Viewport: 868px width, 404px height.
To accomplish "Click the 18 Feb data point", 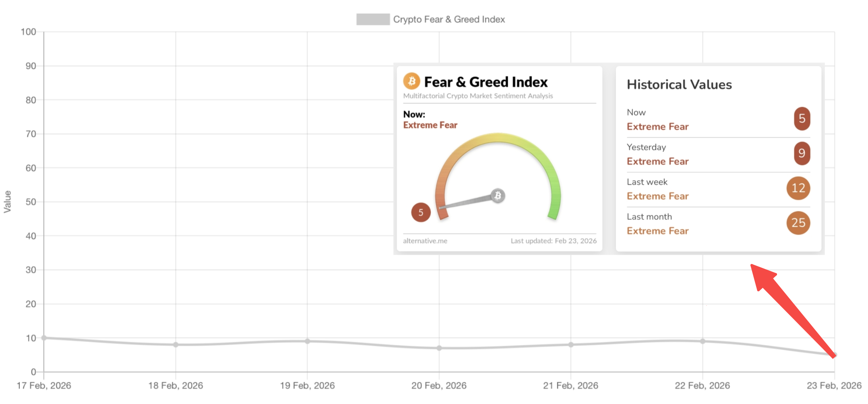I will [x=176, y=345].
